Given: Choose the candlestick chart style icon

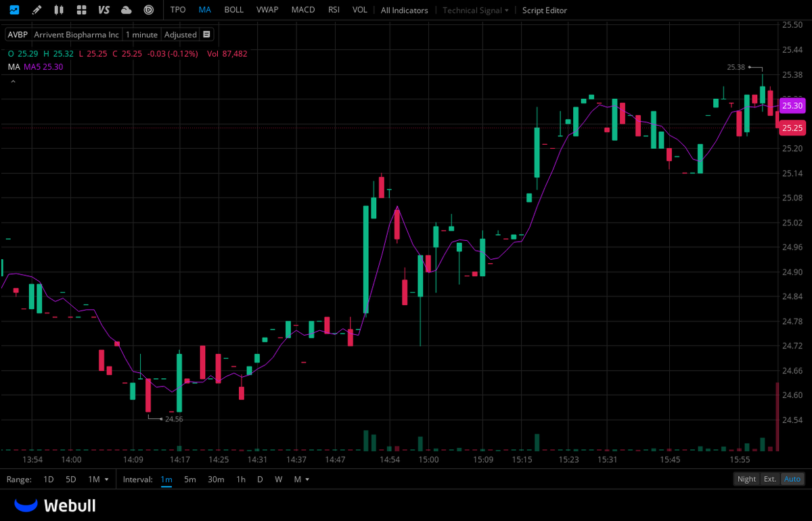Looking at the screenshot, I should [x=59, y=10].
